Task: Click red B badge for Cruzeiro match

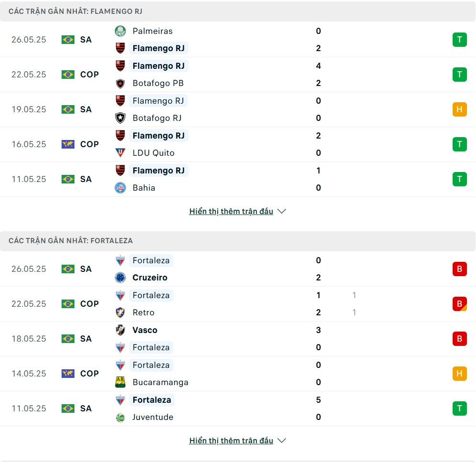Action: point(459,269)
